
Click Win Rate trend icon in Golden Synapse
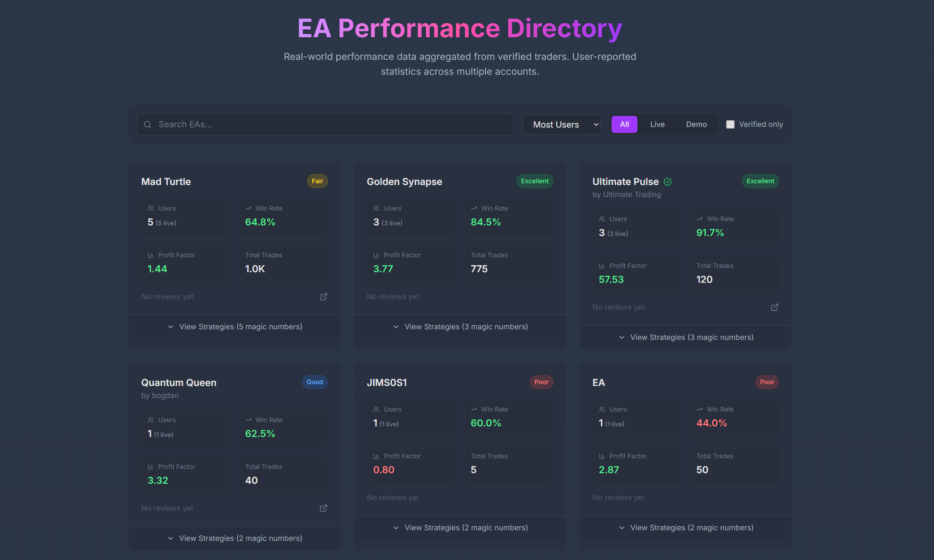(474, 208)
